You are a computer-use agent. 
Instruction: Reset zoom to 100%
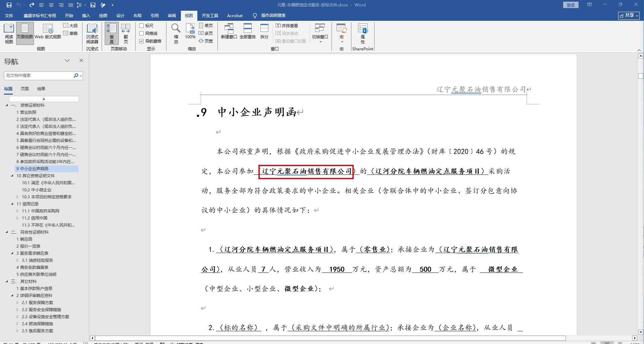[190, 31]
